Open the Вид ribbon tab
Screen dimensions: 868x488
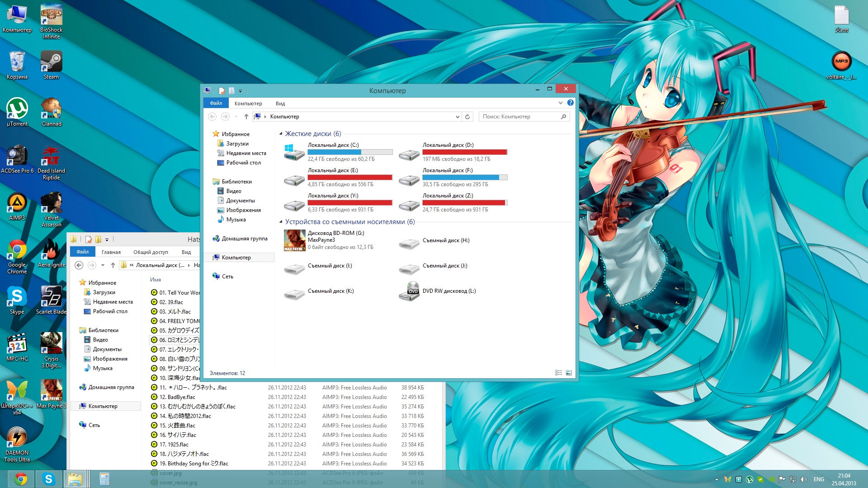click(x=280, y=103)
